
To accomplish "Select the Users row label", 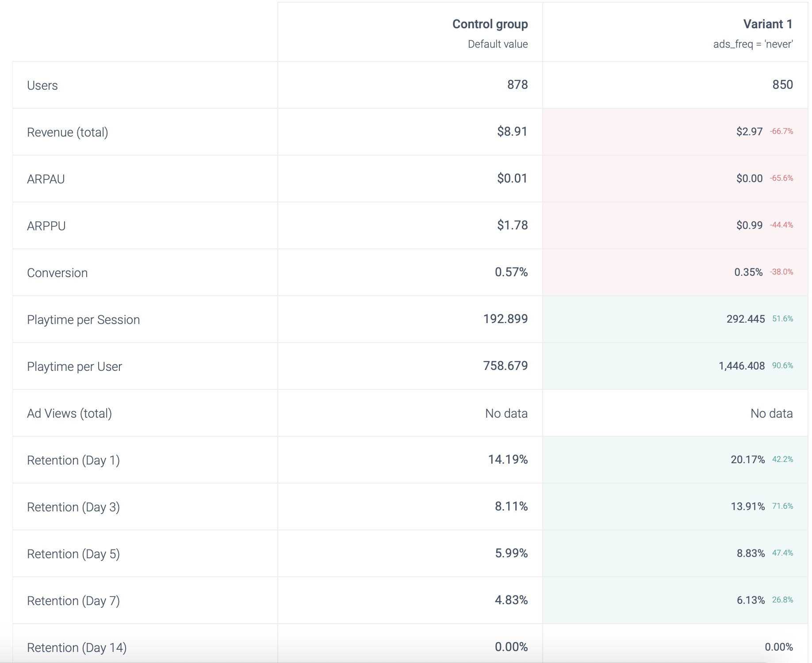I will point(42,85).
